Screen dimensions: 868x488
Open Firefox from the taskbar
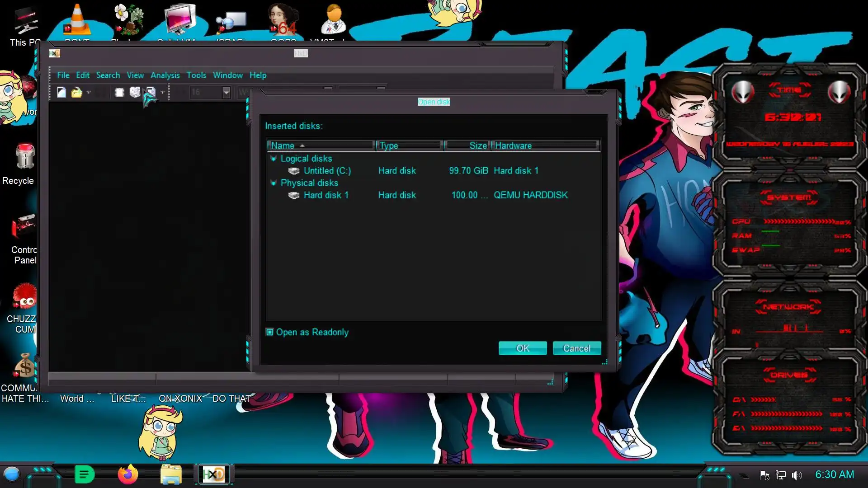127,474
